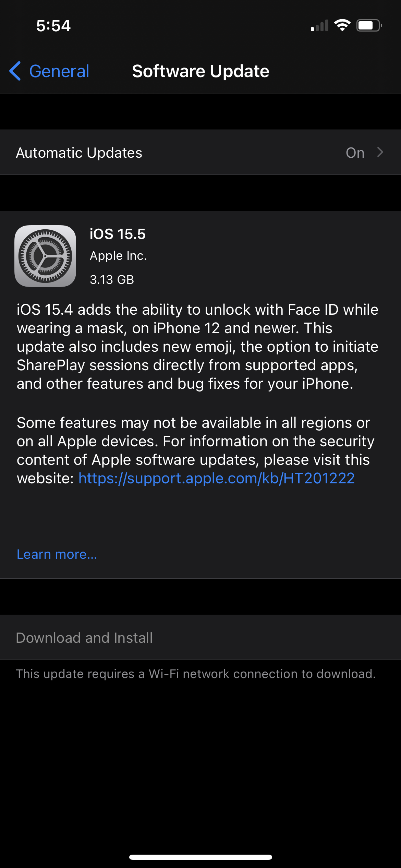Tap the 3.13 GB size text
Image resolution: width=401 pixels, height=868 pixels.
pos(112,279)
